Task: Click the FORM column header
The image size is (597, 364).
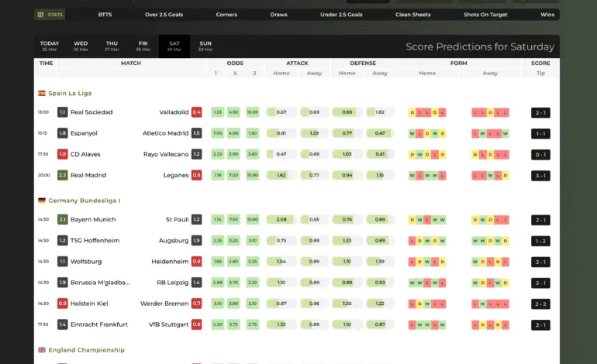Action: 458,64
